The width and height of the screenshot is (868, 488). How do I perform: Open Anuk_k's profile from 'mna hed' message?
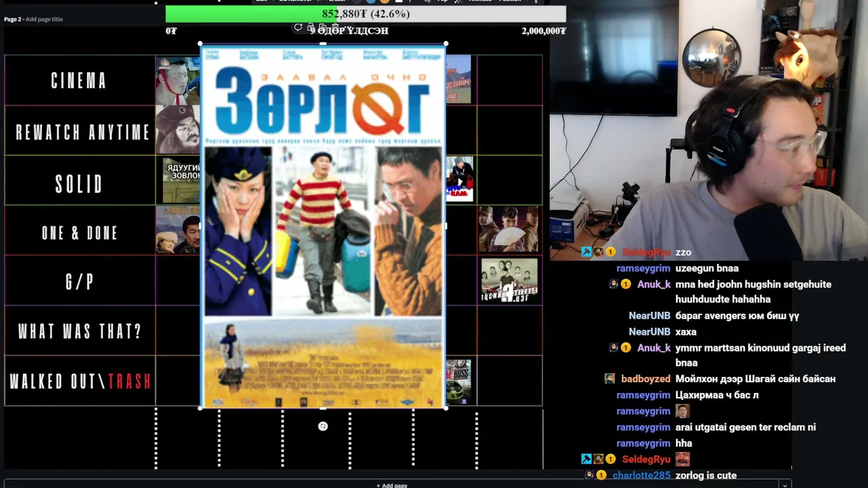pos(654,285)
